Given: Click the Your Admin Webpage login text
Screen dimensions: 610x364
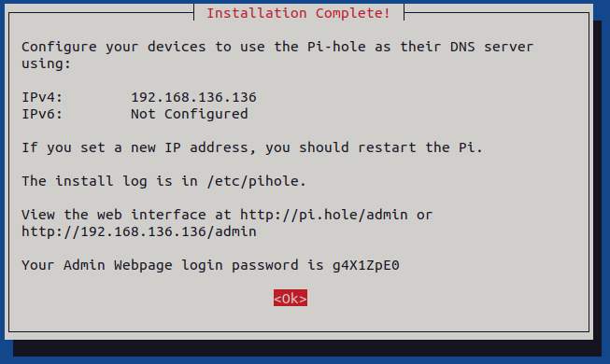Looking at the screenshot, I should point(122,265).
